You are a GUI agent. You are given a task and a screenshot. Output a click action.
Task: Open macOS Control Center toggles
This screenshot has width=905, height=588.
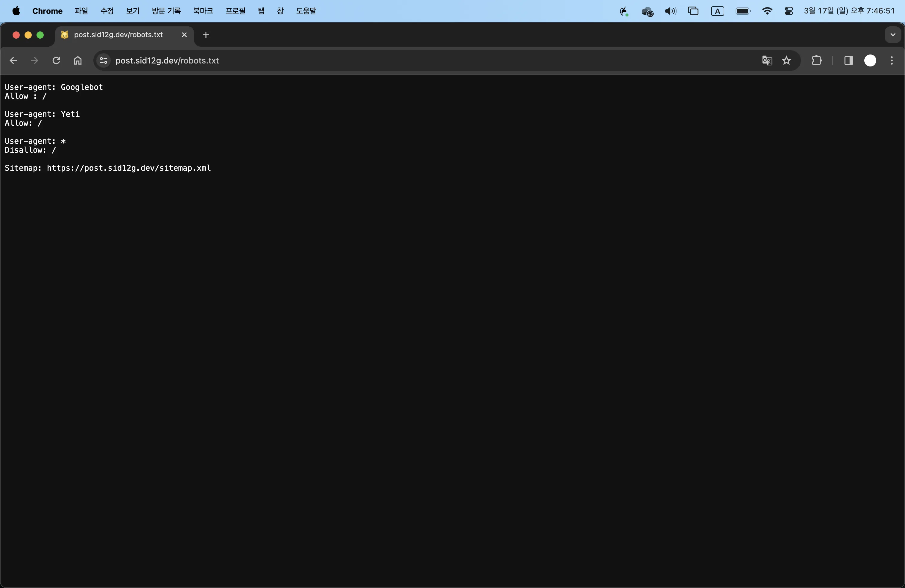[789, 11]
